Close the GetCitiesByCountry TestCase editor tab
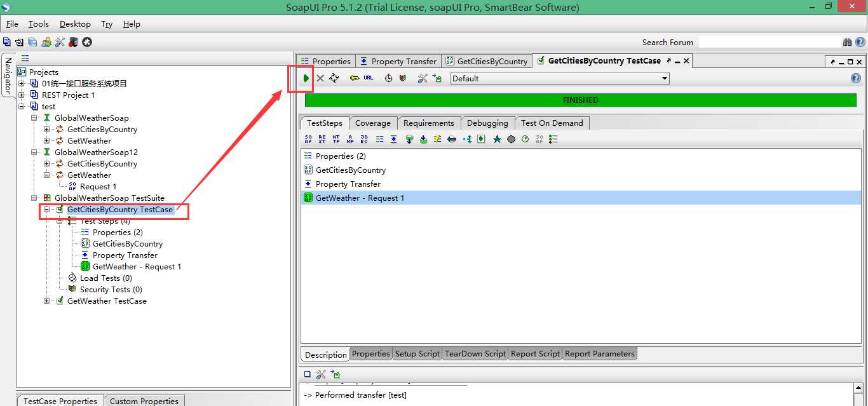The height and width of the screenshot is (406, 868). point(686,61)
